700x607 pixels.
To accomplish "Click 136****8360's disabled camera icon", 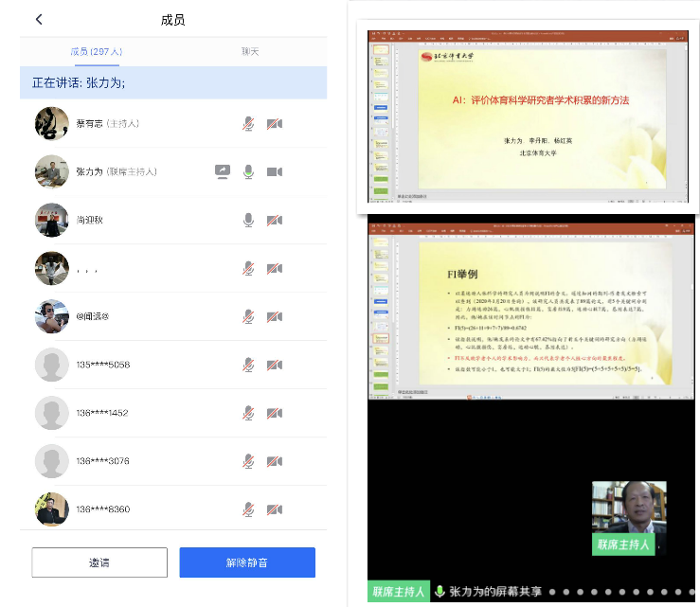I will (274, 509).
